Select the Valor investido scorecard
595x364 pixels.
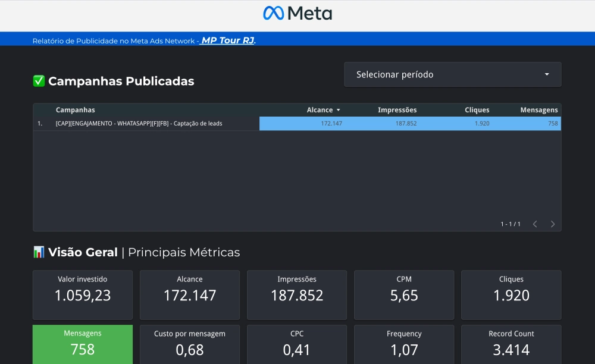coord(83,295)
